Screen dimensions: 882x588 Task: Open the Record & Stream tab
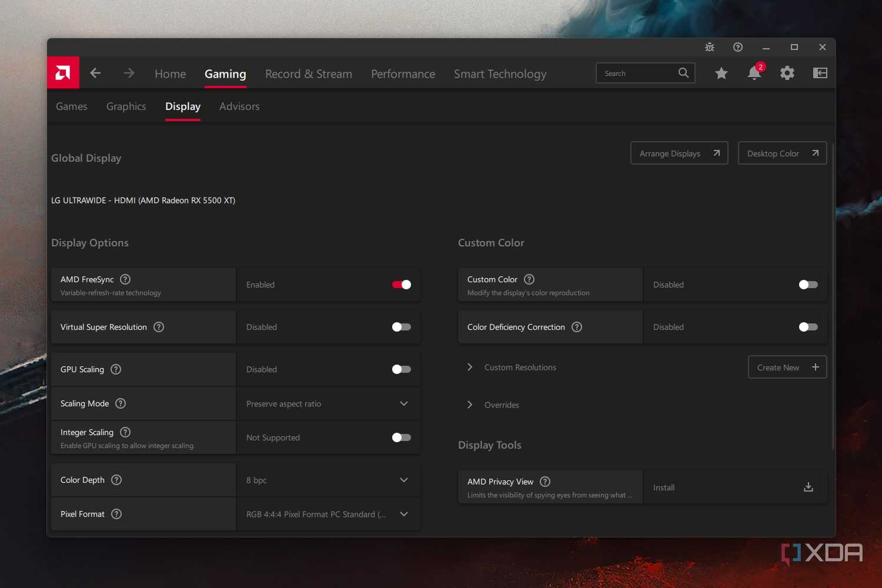pos(309,73)
